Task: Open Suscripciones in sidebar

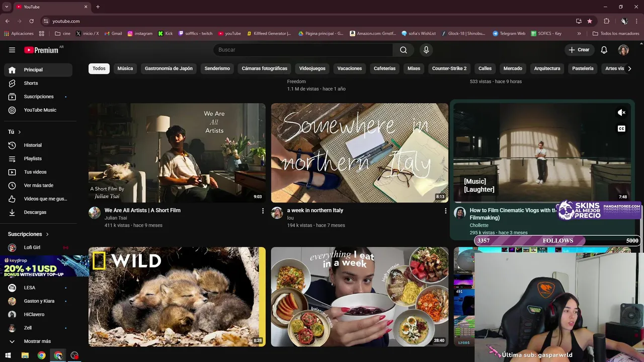Action: click(38, 97)
